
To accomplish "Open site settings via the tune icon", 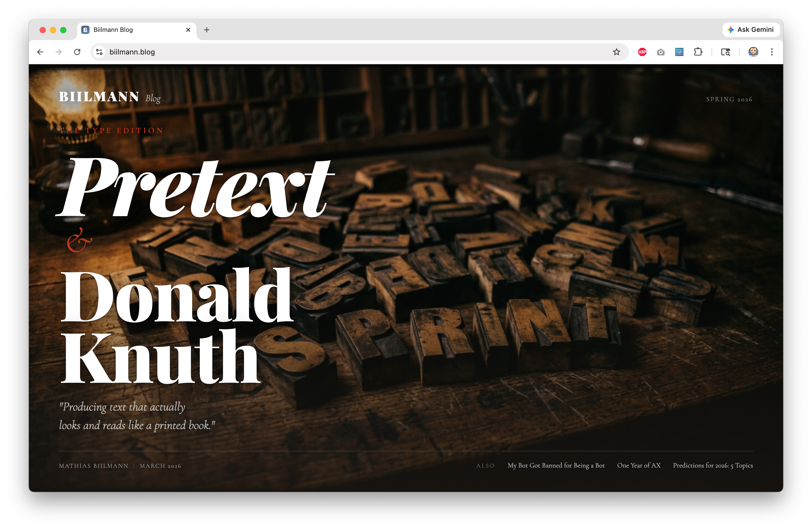I will coord(99,52).
